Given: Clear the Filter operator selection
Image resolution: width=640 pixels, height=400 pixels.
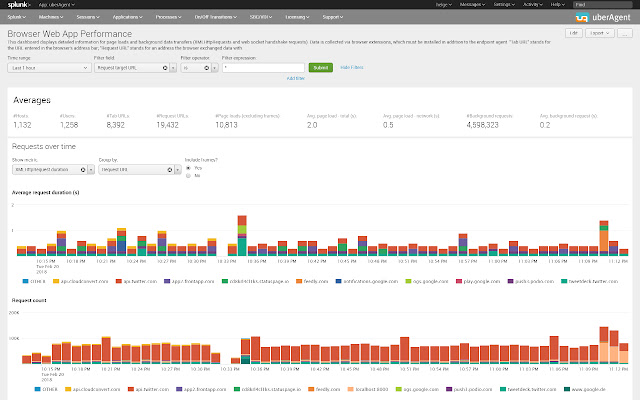Looking at the screenshot, I should point(207,68).
